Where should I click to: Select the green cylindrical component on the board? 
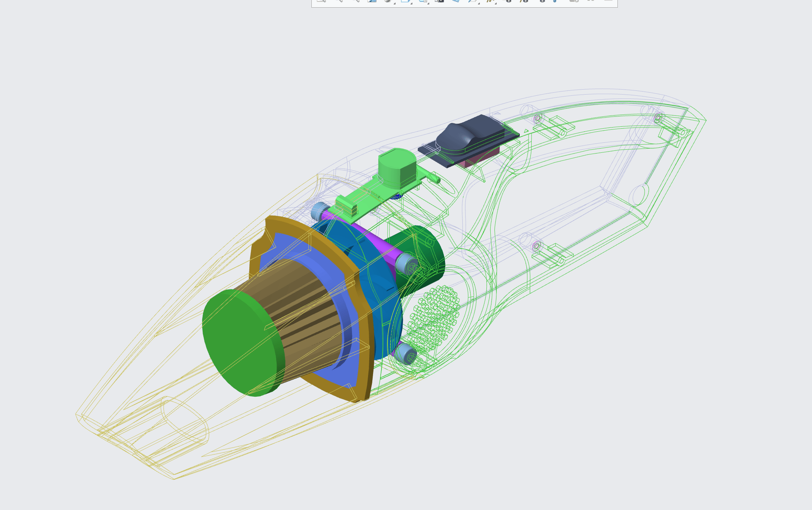point(397,168)
